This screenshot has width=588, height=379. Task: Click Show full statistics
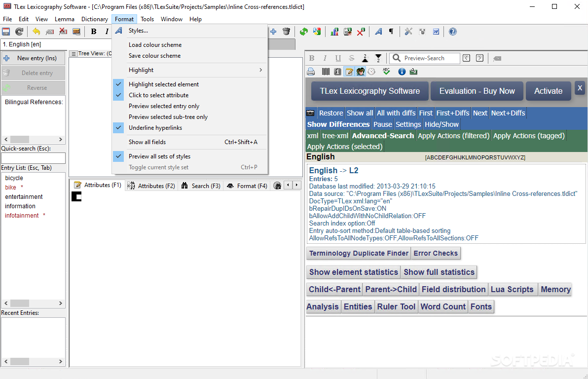(x=439, y=272)
